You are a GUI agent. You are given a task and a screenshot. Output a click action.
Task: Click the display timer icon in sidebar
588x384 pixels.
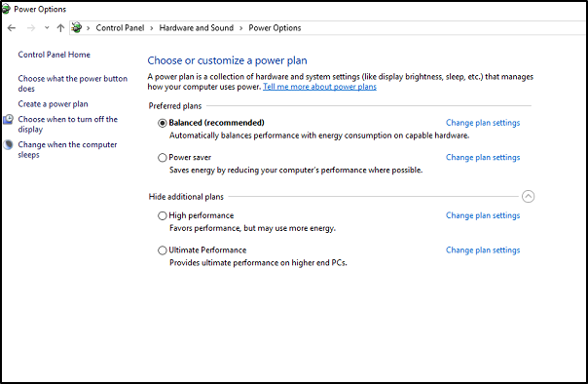click(x=8, y=119)
